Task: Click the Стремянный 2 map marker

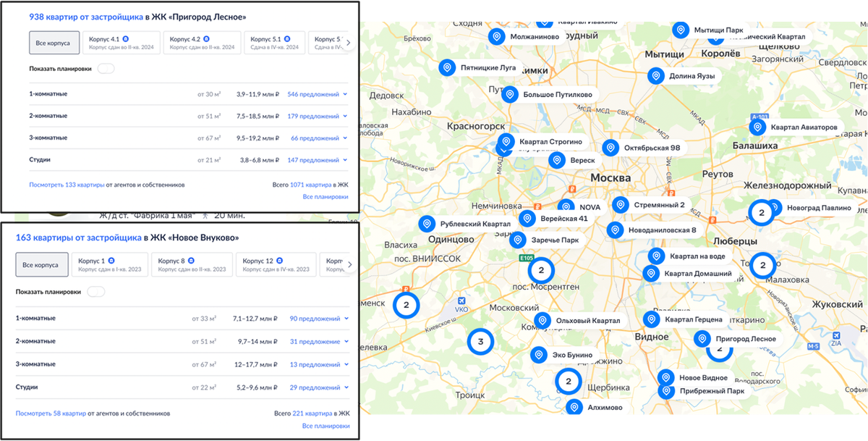Action: (621, 206)
